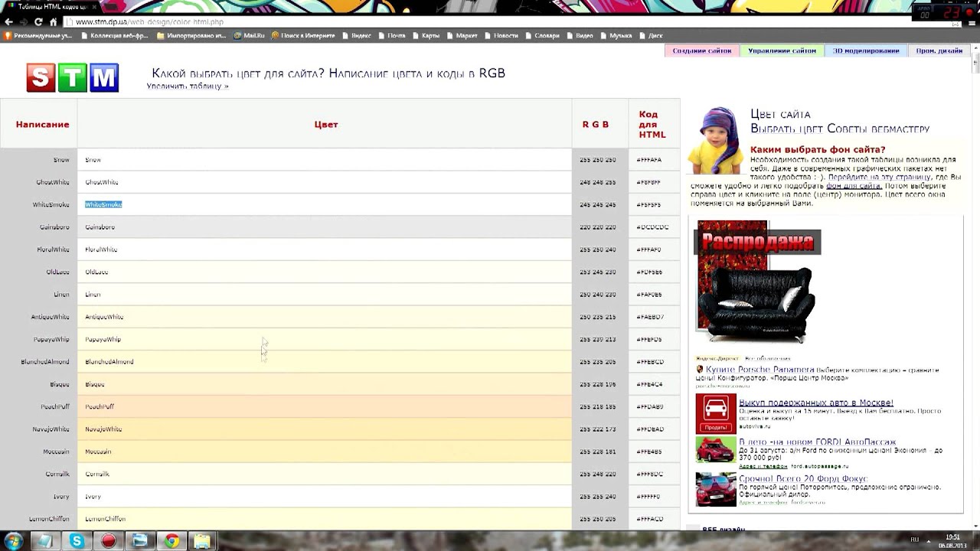Click the red Продать car ad thumbnail
Screen dimensions: 980x551
tap(716, 413)
